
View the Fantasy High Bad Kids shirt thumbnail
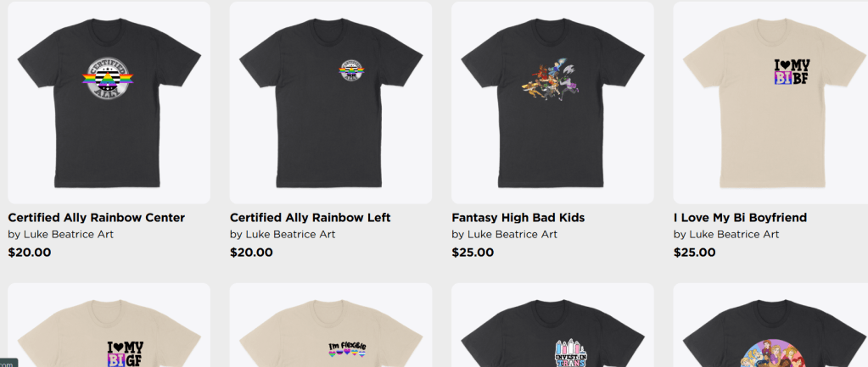(x=552, y=103)
